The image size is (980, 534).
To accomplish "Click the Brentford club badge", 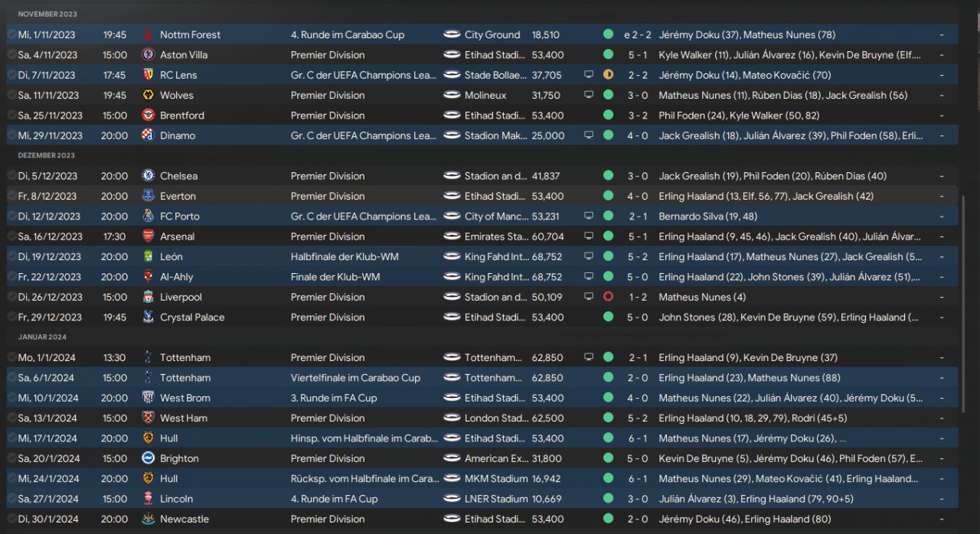I will (149, 116).
